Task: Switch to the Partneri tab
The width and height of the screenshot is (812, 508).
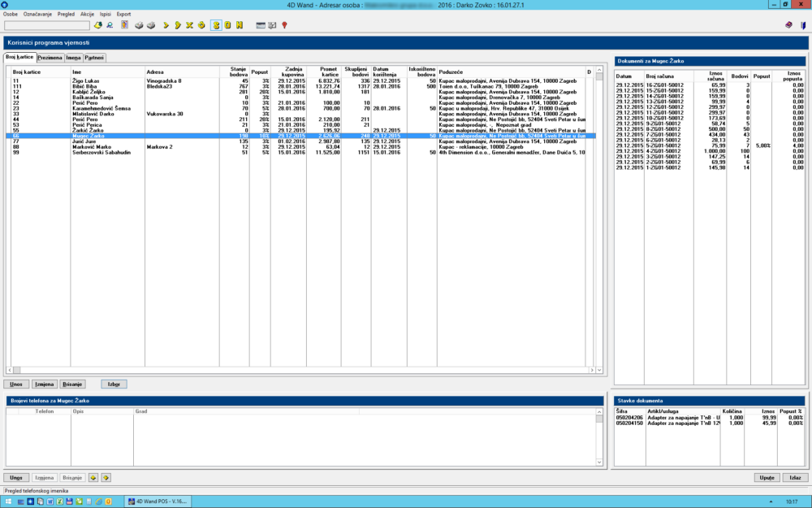Action: [94, 58]
